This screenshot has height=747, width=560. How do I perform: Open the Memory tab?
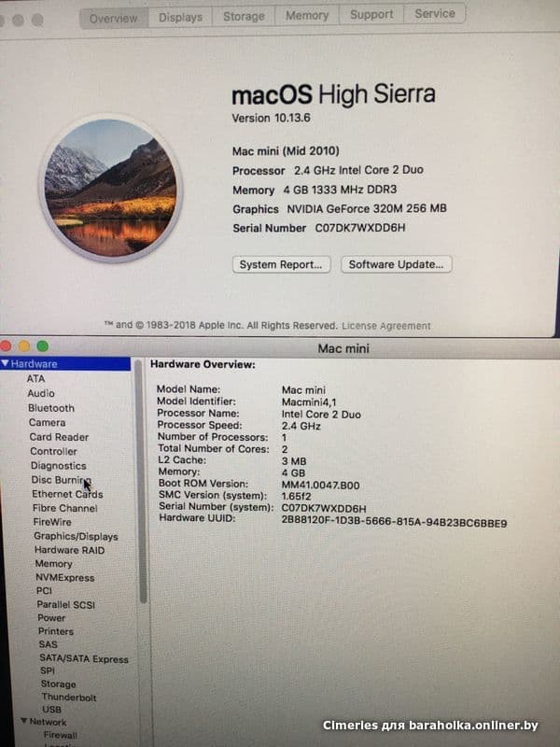307,15
